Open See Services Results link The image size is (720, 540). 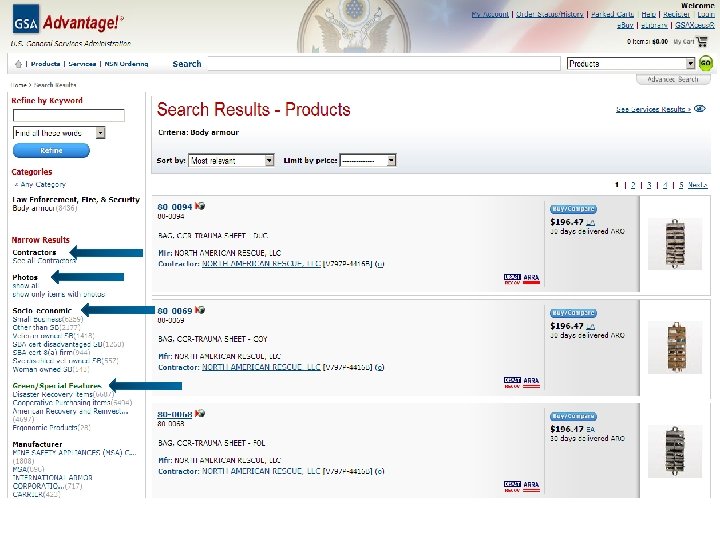653,109
